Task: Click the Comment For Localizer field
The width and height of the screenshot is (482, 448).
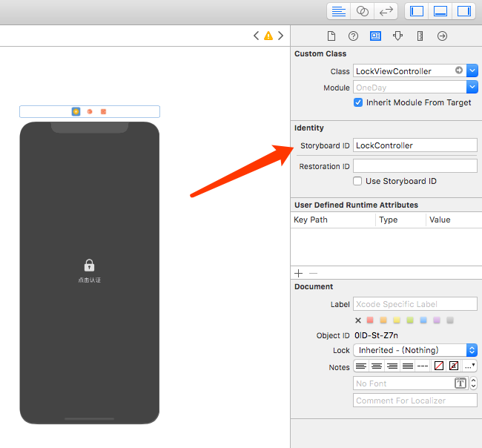Action: [x=415, y=401]
